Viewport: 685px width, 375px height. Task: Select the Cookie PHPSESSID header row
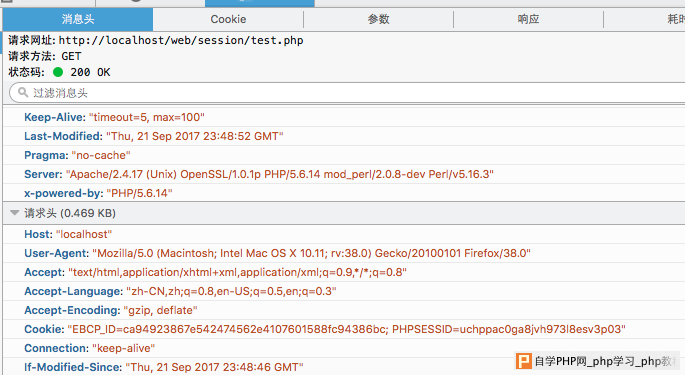[344, 329]
